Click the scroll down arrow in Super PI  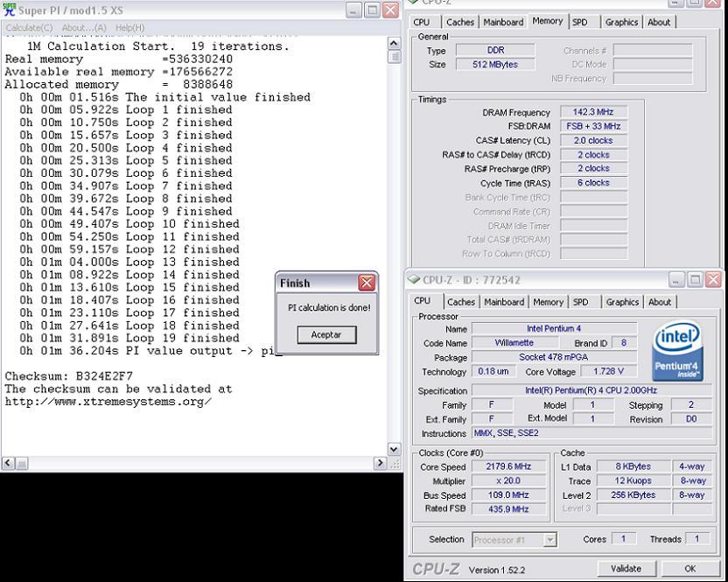[x=394, y=449]
